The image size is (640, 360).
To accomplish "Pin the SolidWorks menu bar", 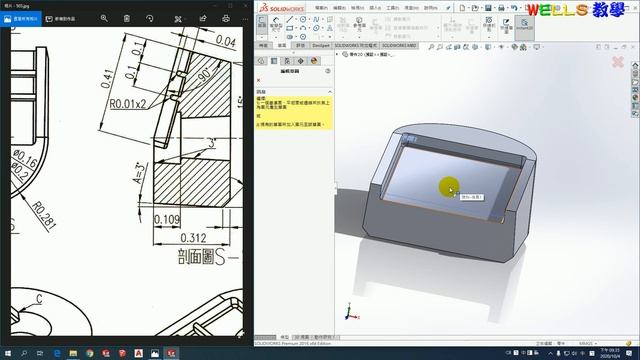I will click(x=448, y=8).
